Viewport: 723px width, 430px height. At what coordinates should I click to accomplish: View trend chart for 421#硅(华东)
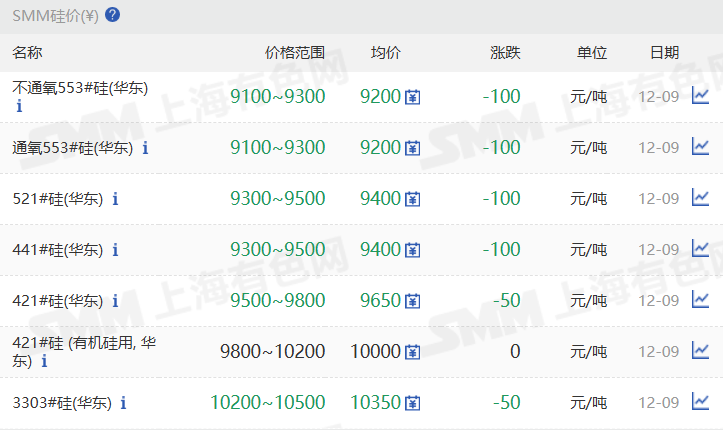click(700, 300)
